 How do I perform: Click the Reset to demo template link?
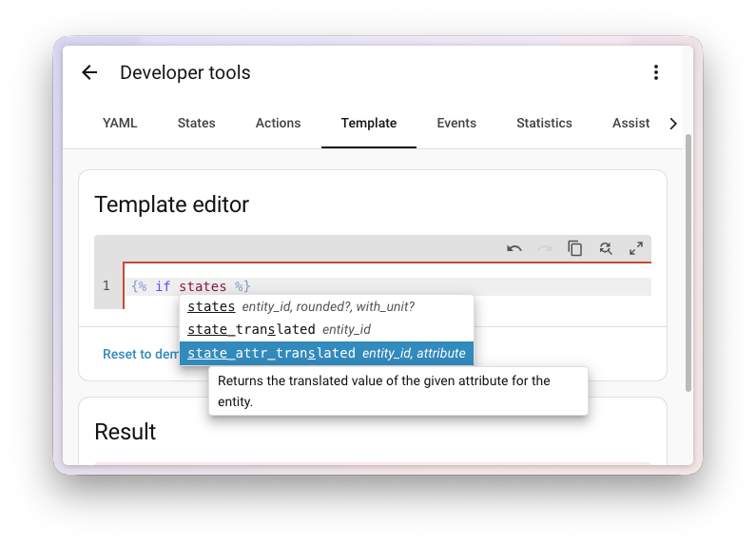tap(141, 355)
